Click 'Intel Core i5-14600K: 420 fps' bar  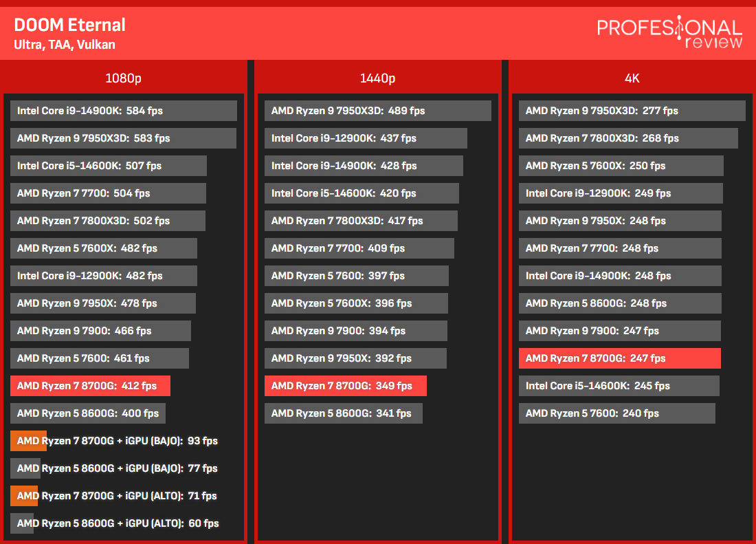362,193
